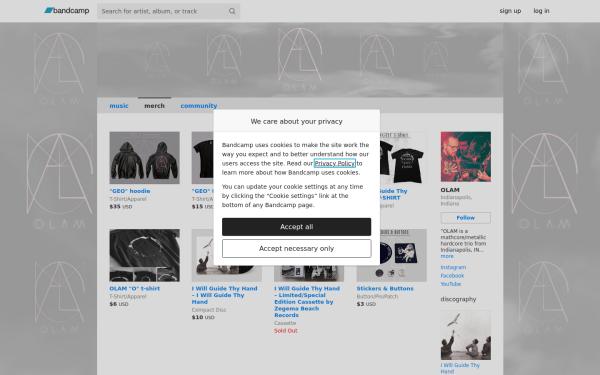Click the OLAM "O" t-shirt link
This screenshot has width=600, height=375.
[x=135, y=289]
